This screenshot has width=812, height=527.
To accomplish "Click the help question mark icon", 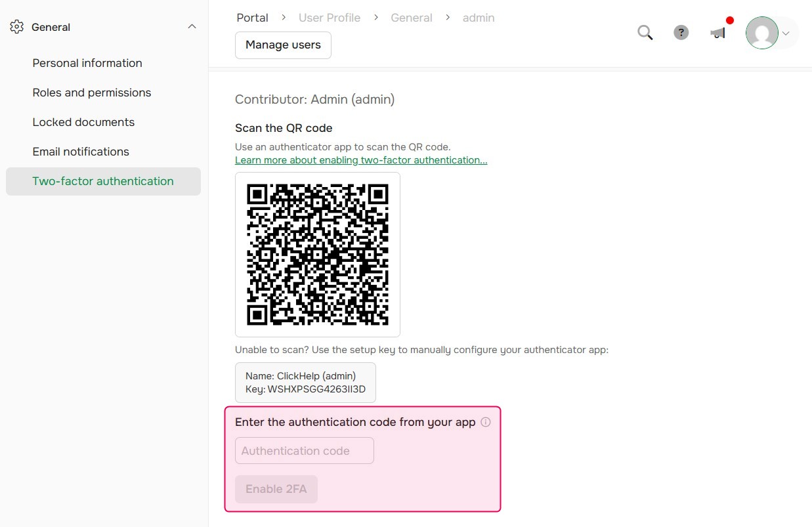I will (681, 32).
